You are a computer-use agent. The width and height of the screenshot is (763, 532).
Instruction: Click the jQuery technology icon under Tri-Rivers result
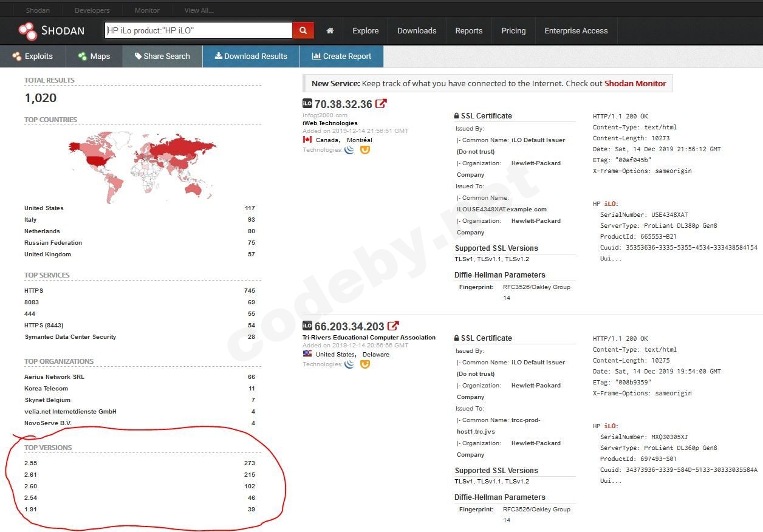pos(349,364)
